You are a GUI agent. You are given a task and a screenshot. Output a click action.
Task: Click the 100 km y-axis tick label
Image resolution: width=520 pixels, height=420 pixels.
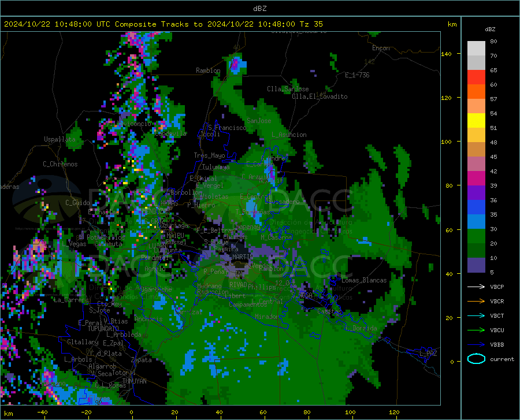446,142
